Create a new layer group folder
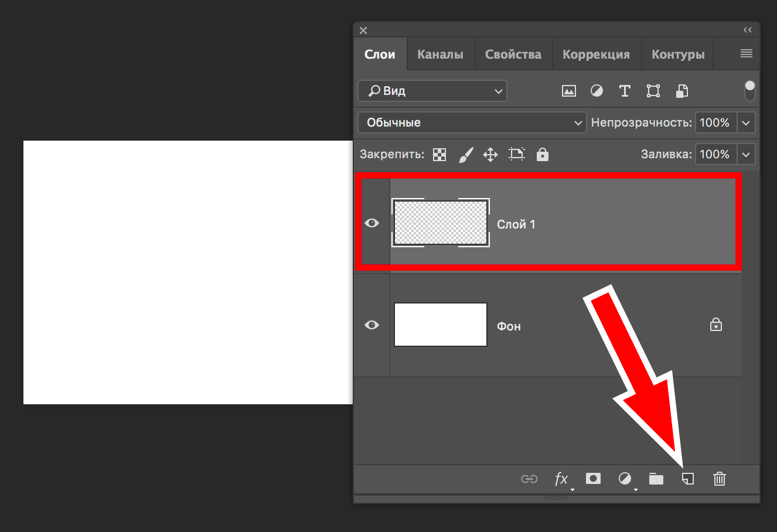This screenshot has height=532, width=777. [x=656, y=479]
